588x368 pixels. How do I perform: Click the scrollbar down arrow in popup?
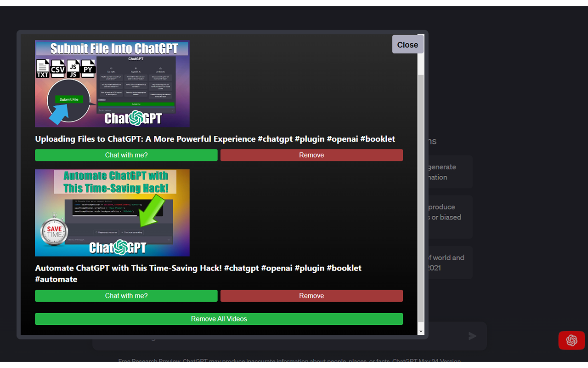coord(421,331)
